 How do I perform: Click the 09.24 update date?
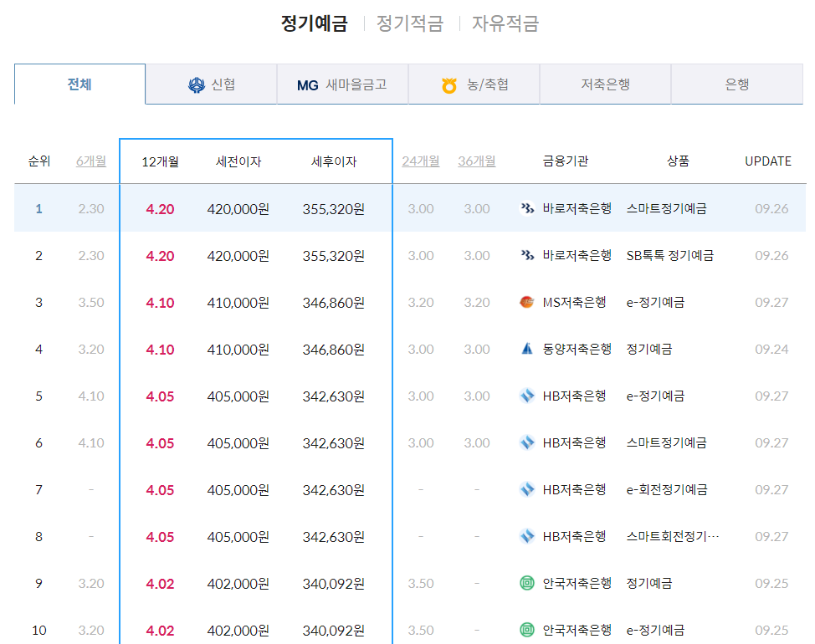tap(771, 349)
